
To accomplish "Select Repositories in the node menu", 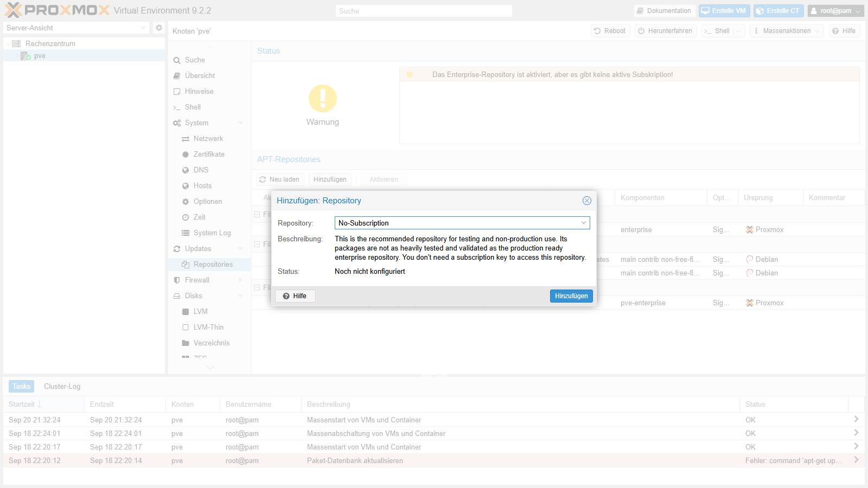I will [x=209, y=265].
